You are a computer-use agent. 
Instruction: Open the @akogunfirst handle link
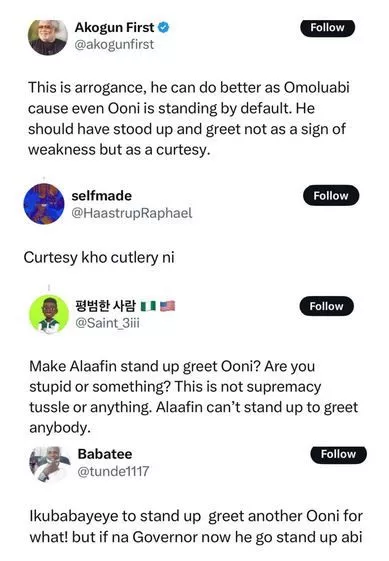pyautogui.click(x=114, y=44)
